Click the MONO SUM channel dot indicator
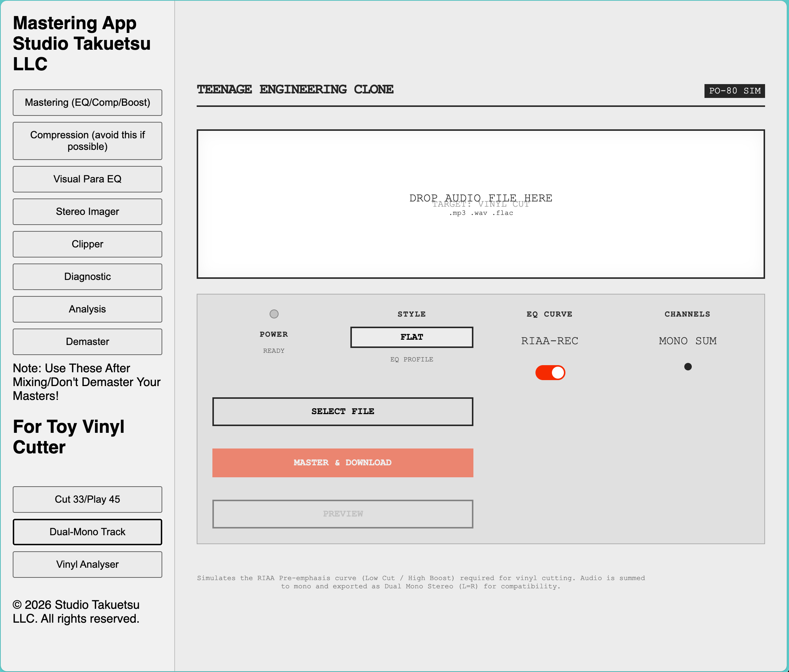This screenshot has width=789, height=672. point(688,367)
